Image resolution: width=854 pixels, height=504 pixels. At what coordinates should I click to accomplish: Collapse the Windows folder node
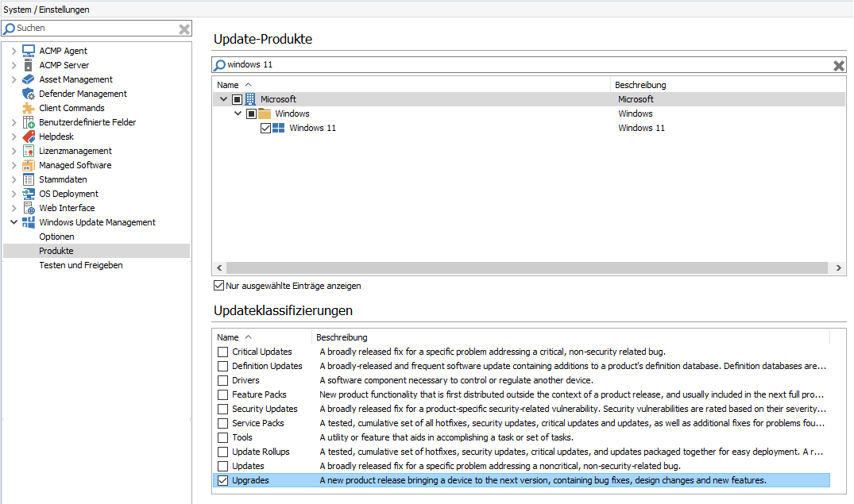click(238, 113)
